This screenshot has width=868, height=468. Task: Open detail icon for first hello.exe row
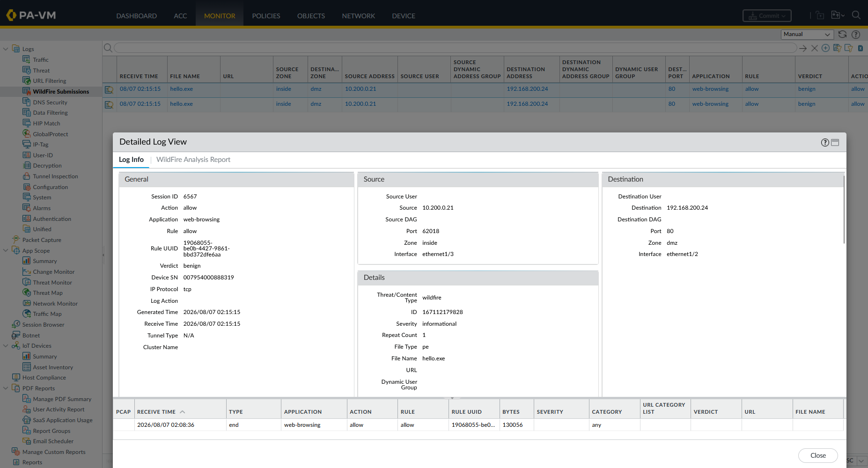click(x=109, y=89)
